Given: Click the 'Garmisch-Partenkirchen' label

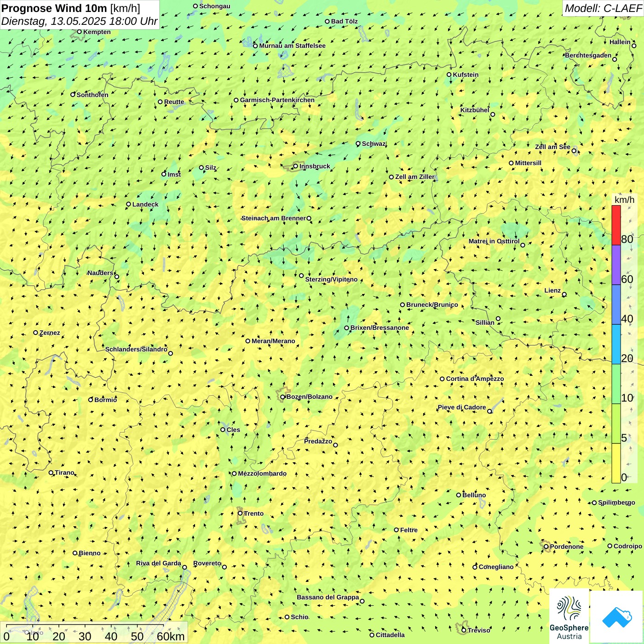Looking at the screenshot, I should click(277, 100).
